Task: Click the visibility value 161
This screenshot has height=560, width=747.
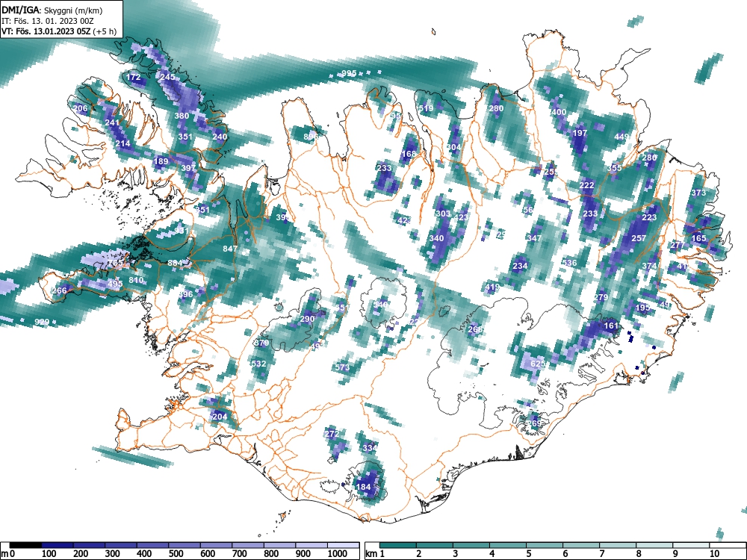Action: [x=611, y=326]
